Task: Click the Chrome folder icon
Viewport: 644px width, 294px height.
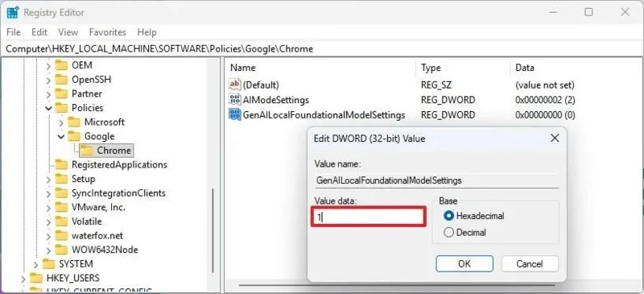Action: pos(87,151)
